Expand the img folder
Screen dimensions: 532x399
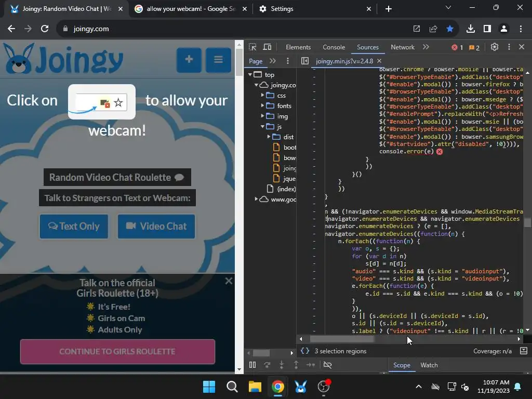(x=262, y=116)
